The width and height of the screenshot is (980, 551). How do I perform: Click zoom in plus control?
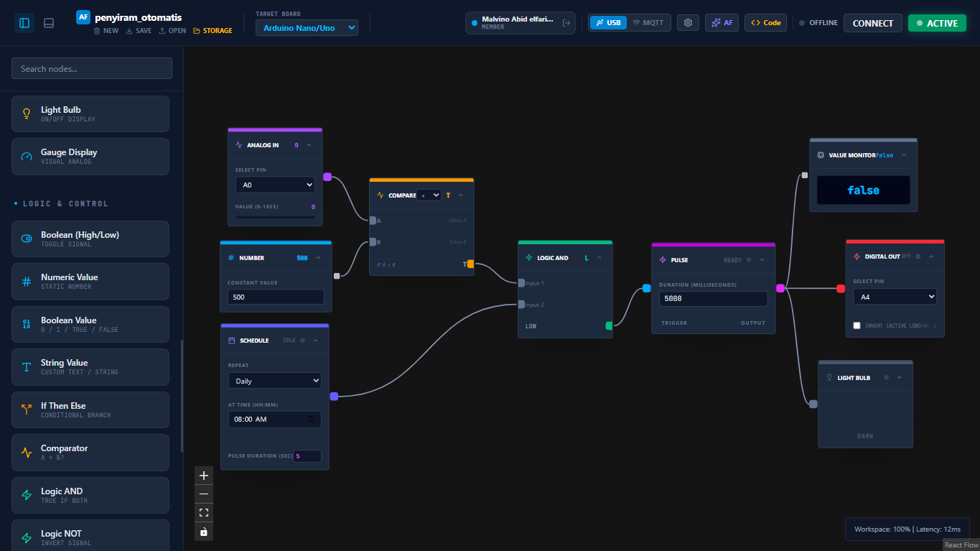tap(204, 476)
